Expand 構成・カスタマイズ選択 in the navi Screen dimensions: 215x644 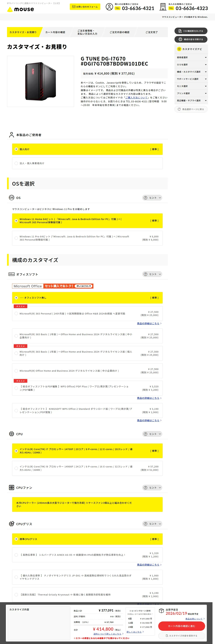(191, 72)
